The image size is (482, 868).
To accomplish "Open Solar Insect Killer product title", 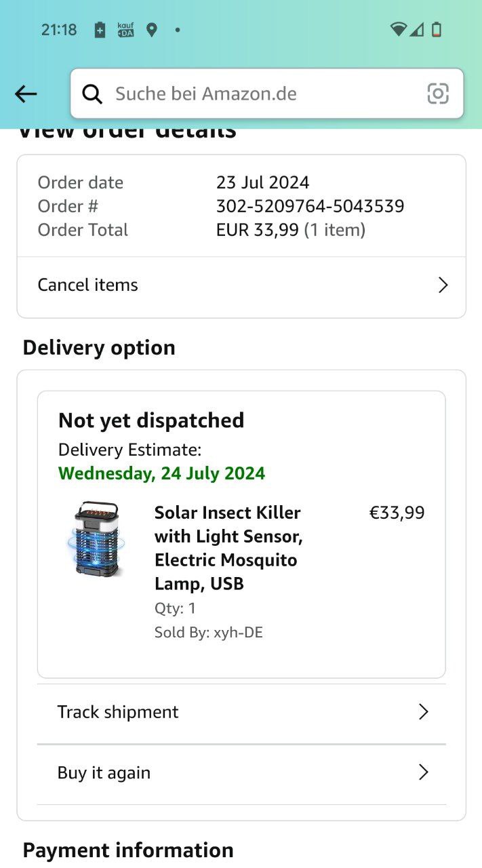I will (228, 547).
